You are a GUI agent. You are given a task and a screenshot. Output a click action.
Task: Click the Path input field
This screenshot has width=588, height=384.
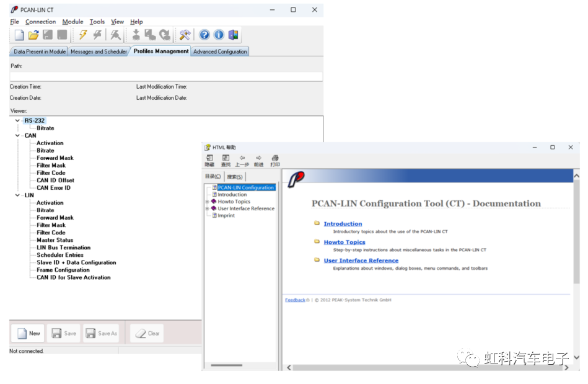[166, 76]
